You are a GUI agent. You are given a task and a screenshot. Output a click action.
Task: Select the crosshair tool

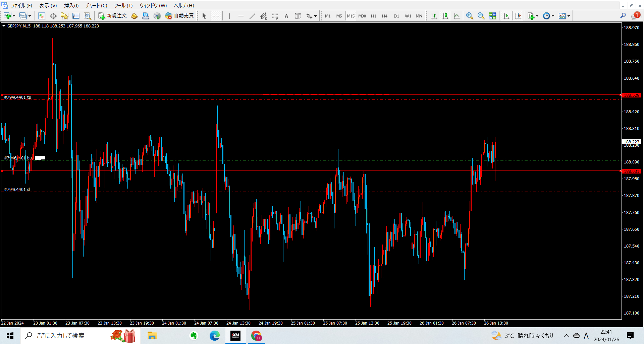pos(216,16)
